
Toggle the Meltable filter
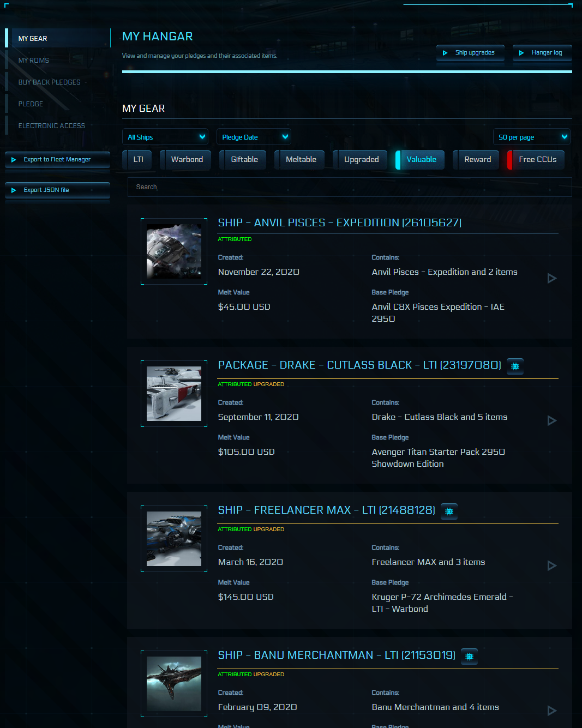(299, 160)
